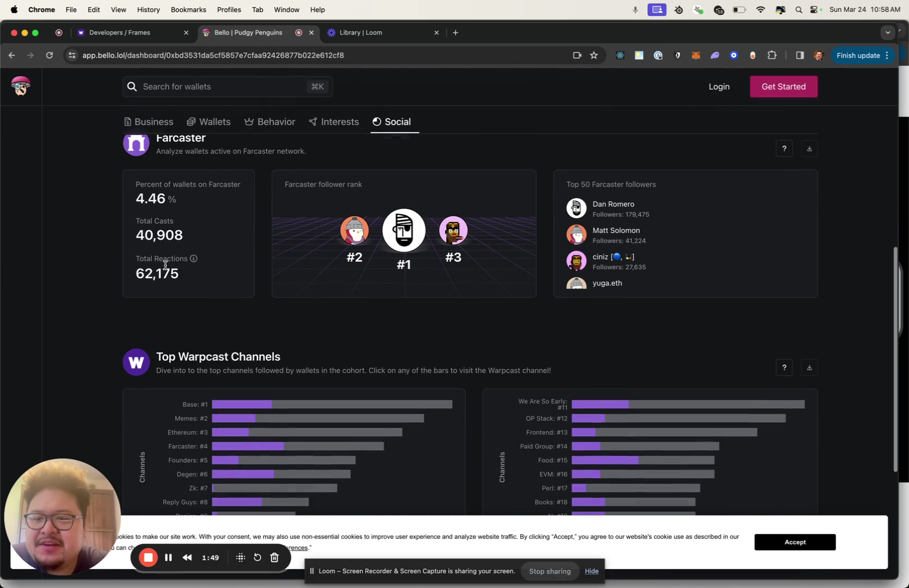Switch to Wallets tab
Screen dimensions: 909x588
pyautogui.click(x=209, y=122)
